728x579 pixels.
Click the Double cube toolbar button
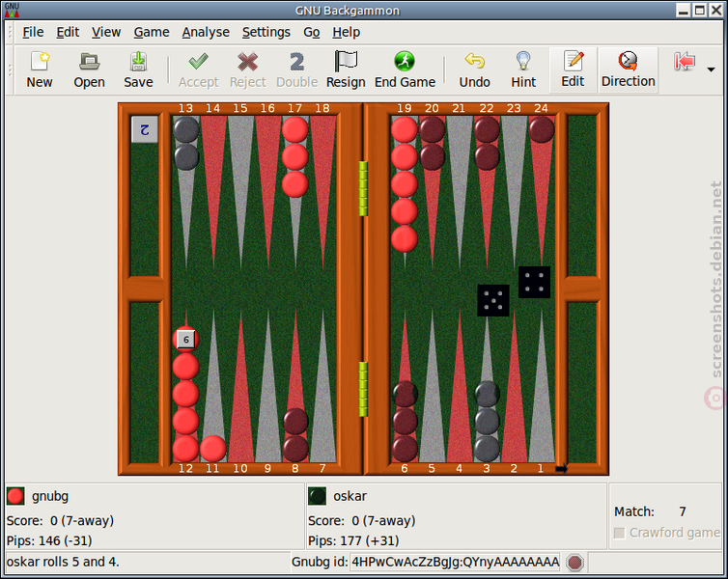296,69
